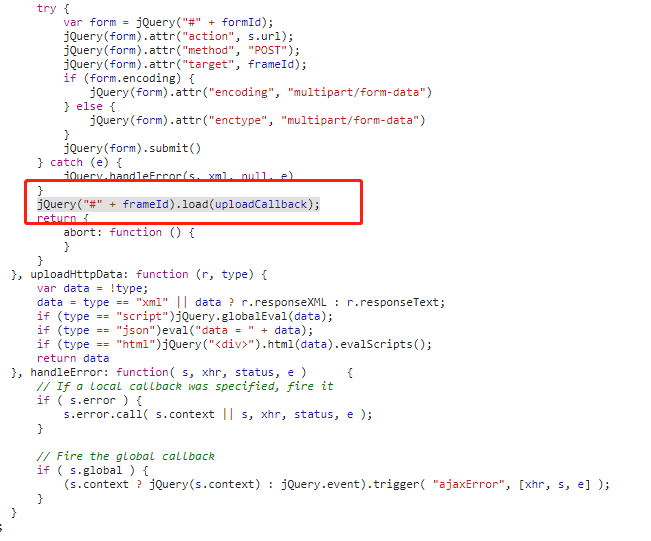
Task: Click "jQuery(form).submit()" statement
Action: (x=132, y=148)
